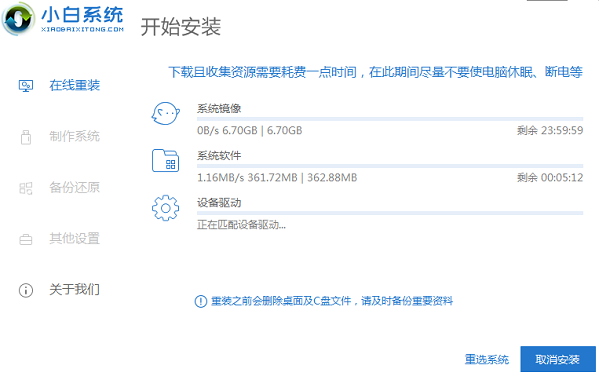Click the 在线重装 monitor icon
The image size is (599, 376).
[26, 86]
